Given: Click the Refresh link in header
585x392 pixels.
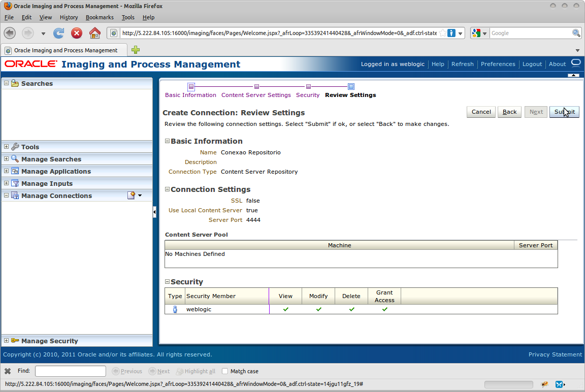Looking at the screenshot, I should [462, 64].
